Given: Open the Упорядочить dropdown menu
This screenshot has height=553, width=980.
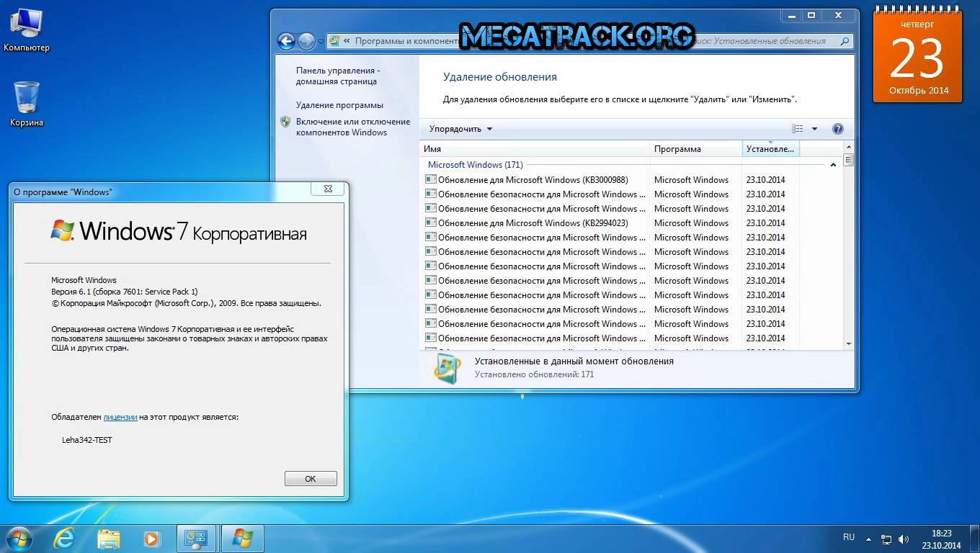Looking at the screenshot, I should 460,129.
